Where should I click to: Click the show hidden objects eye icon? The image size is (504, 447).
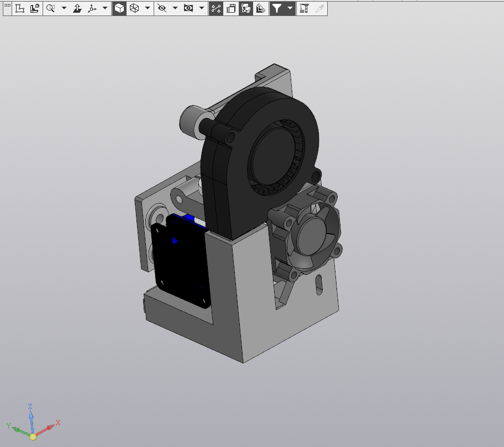[x=188, y=8]
